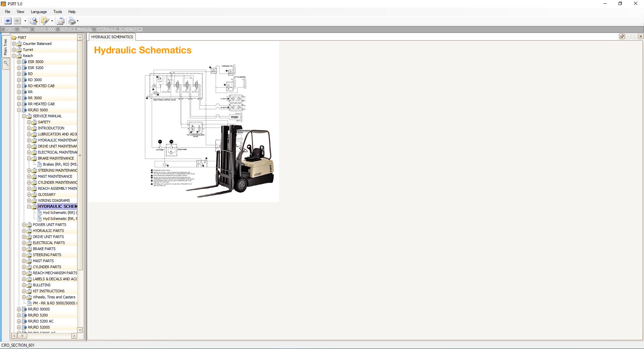This screenshot has width=644, height=349.
Task: Open the Tools menu
Action: click(58, 12)
